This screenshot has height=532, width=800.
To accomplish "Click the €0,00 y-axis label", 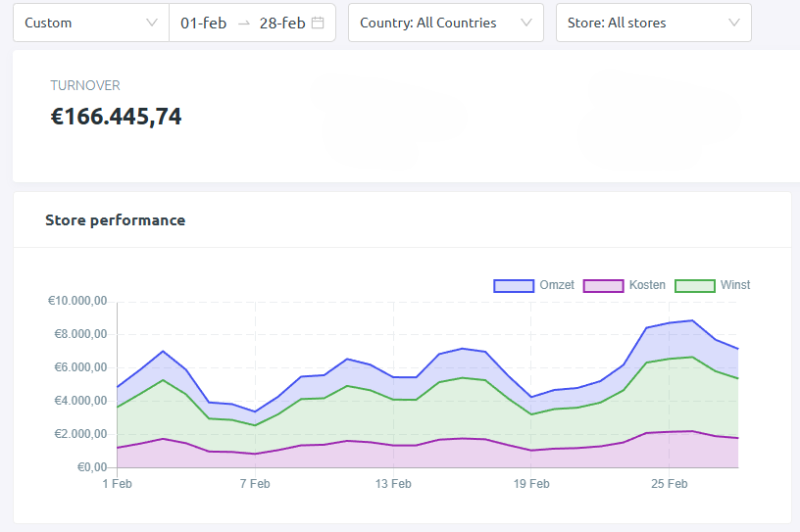I will click(x=92, y=467).
